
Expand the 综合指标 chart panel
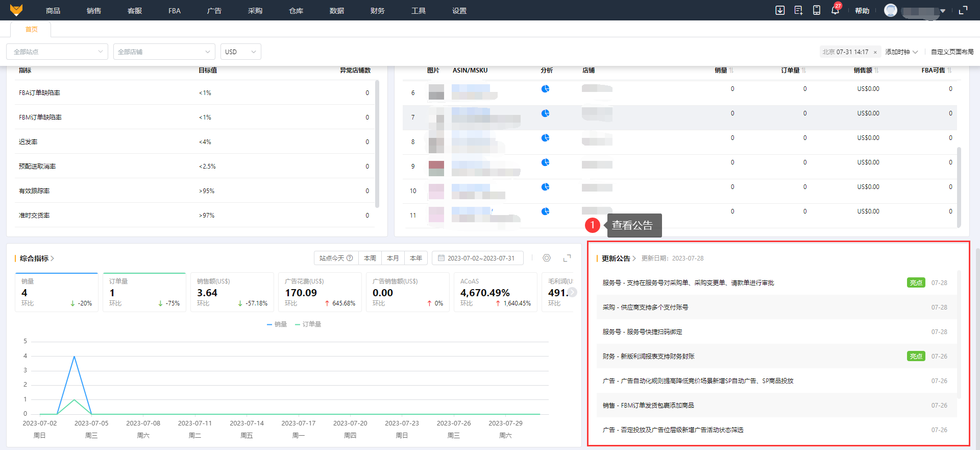point(567,258)
